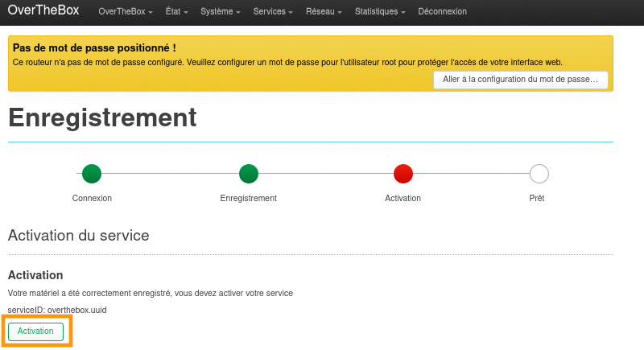The width and height of the screenshot is (644, 350).
Task: Click the Enregistrement label under the stepper
Action: (x=249, y=198)
